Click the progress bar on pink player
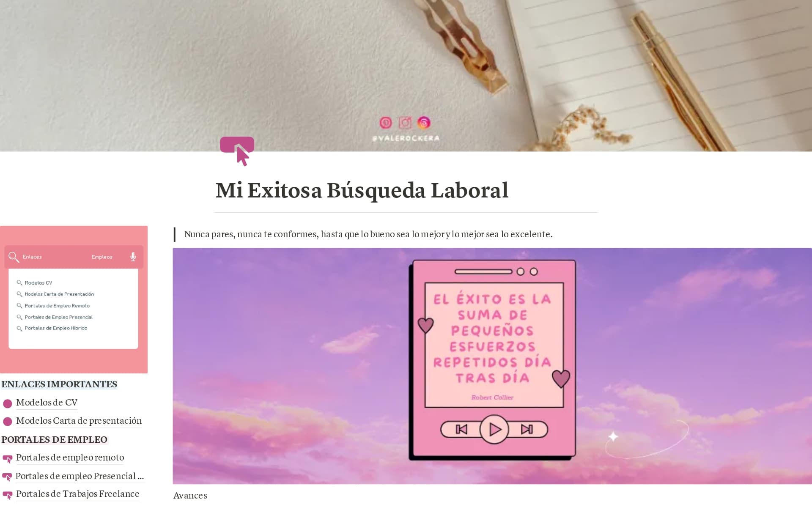This screenshot has width=812, height=507. tap(483, 271)
